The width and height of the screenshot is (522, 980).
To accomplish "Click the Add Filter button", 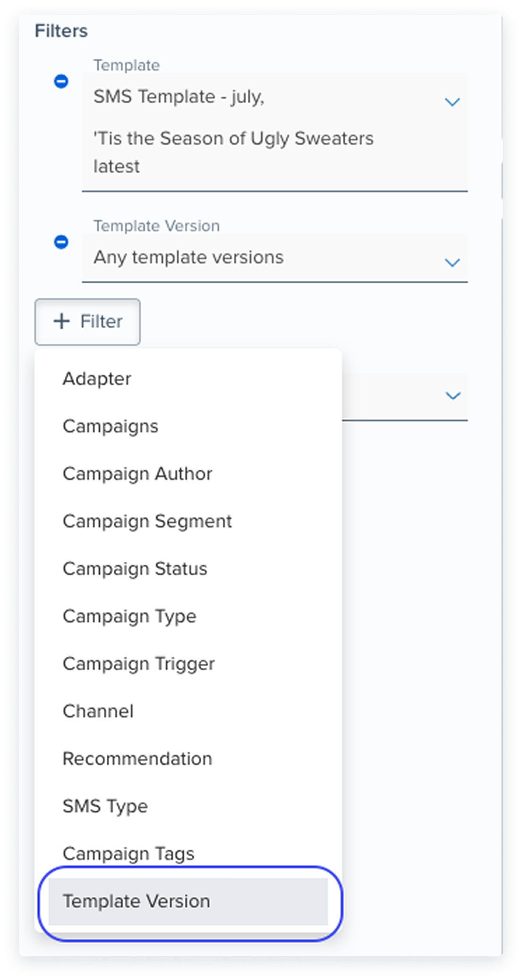I will (87, 321).
